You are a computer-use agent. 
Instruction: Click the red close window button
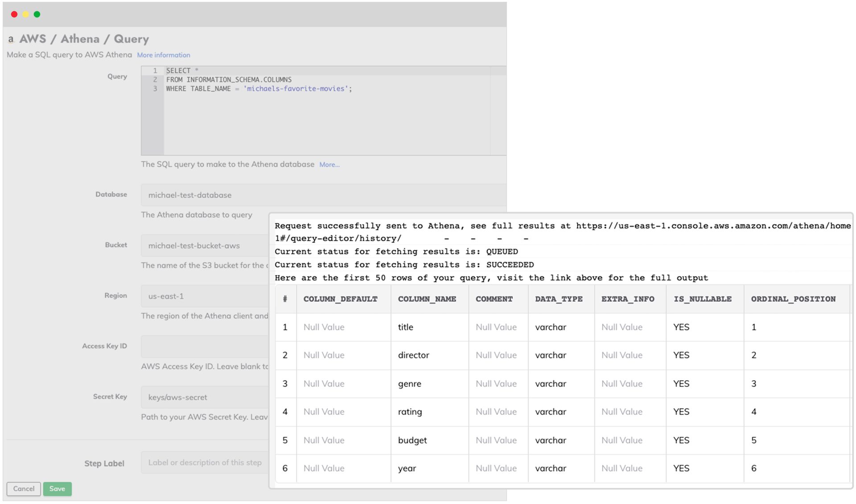(14, 14)
